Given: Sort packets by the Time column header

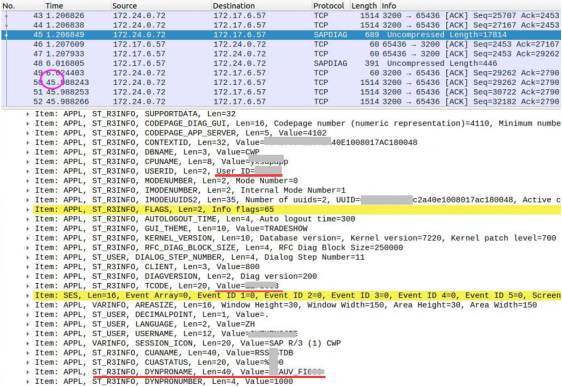Looking at the screenshot, I should (54, 6).
